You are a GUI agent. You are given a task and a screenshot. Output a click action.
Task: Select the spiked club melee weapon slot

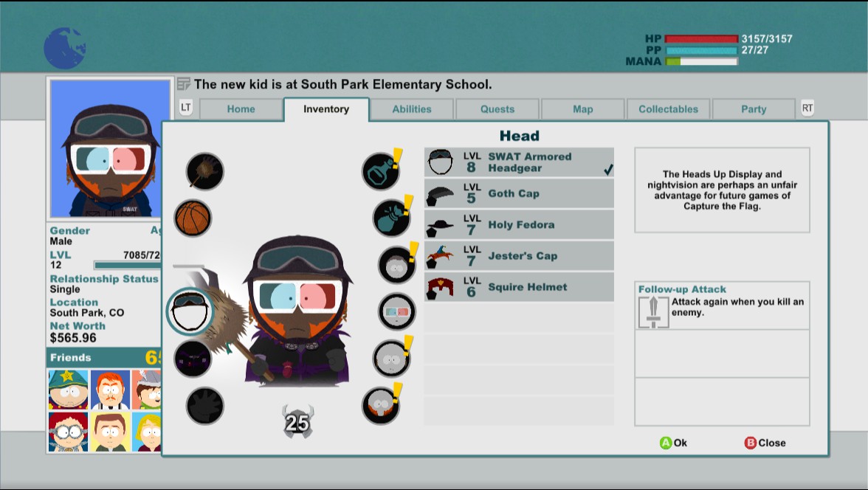(x=204, y=171)
